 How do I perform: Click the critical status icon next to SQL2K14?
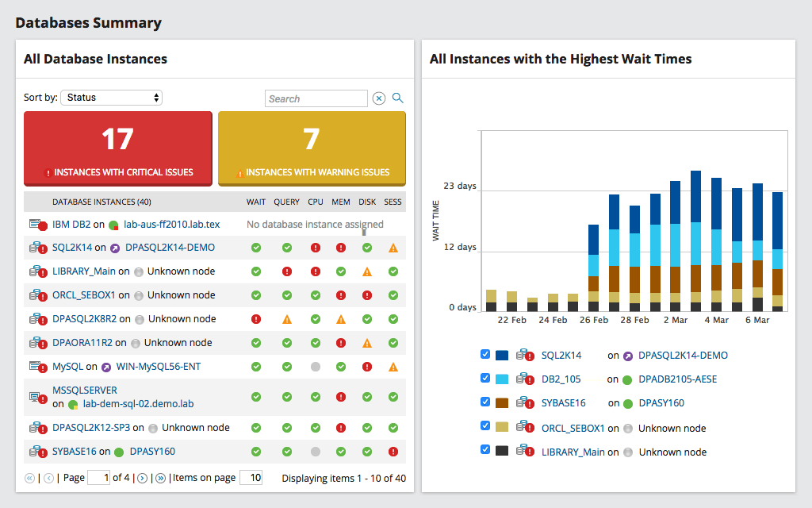41,248
